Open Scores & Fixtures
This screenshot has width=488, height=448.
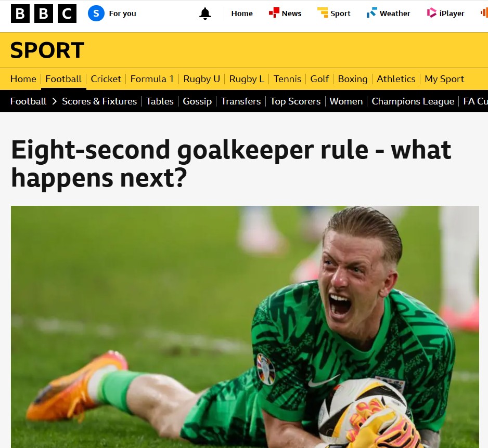coord(99,101)
